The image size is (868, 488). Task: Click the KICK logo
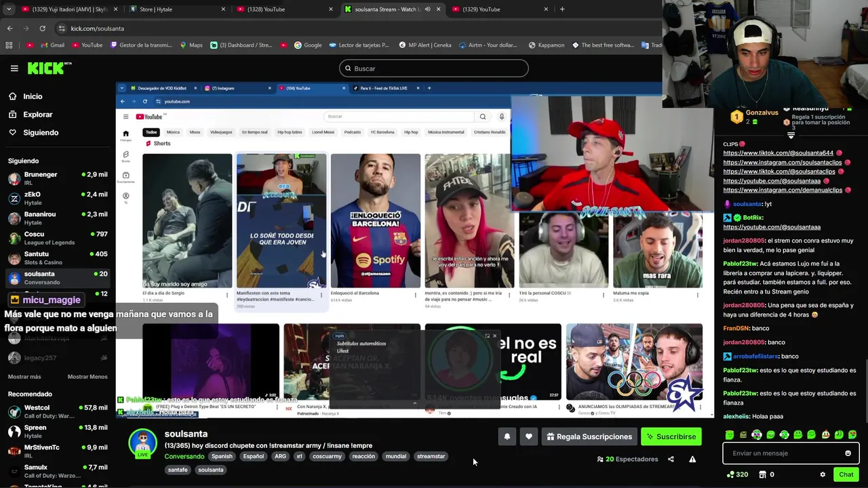(x=49, y=68)
